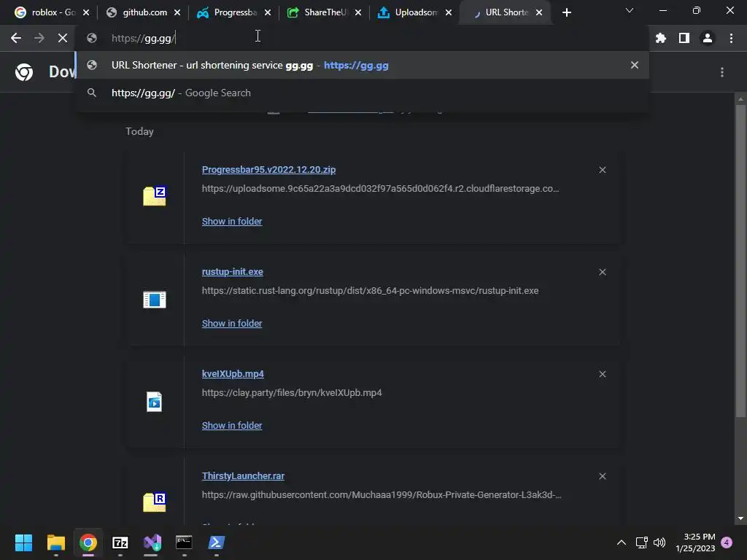The image size is (747, 560).
Task: Remove rustup-init.exe from list
Action: 603,272
